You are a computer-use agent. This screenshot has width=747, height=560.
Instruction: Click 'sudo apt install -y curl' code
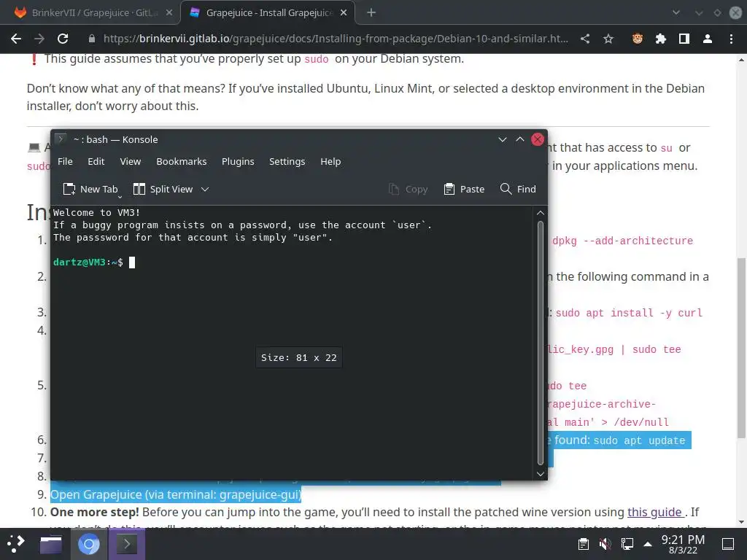[629, 313]
